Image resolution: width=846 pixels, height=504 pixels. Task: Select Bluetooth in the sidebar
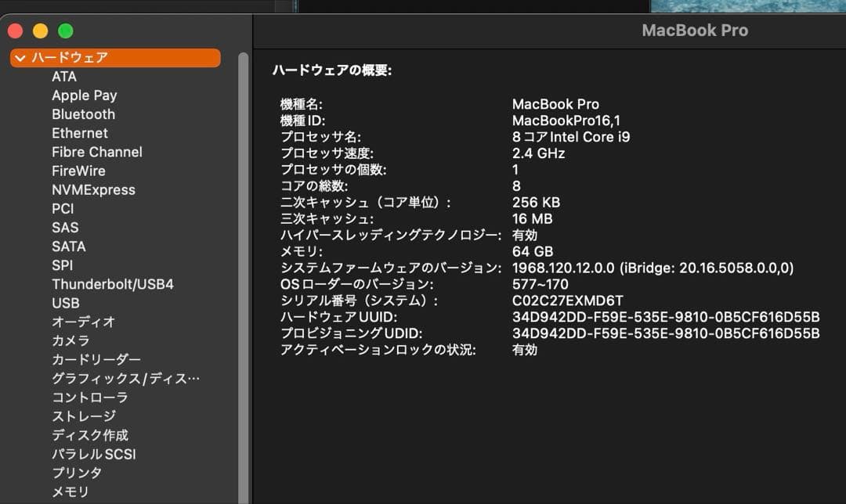(82, 114)
